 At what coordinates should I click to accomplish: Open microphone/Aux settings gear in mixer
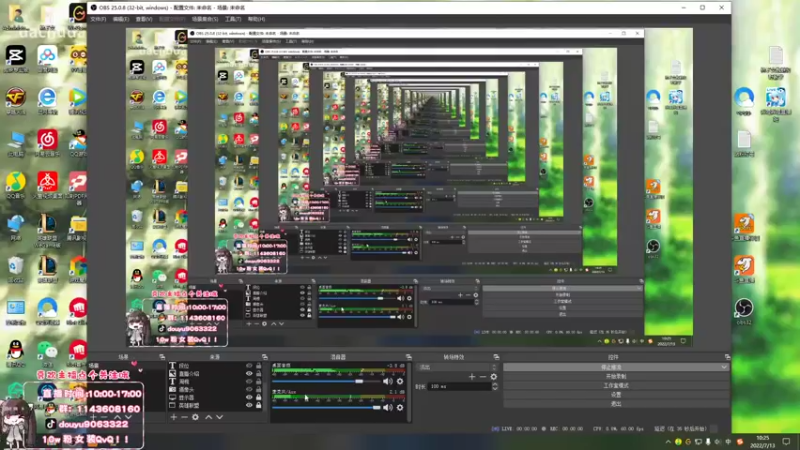tap(400, 407)
